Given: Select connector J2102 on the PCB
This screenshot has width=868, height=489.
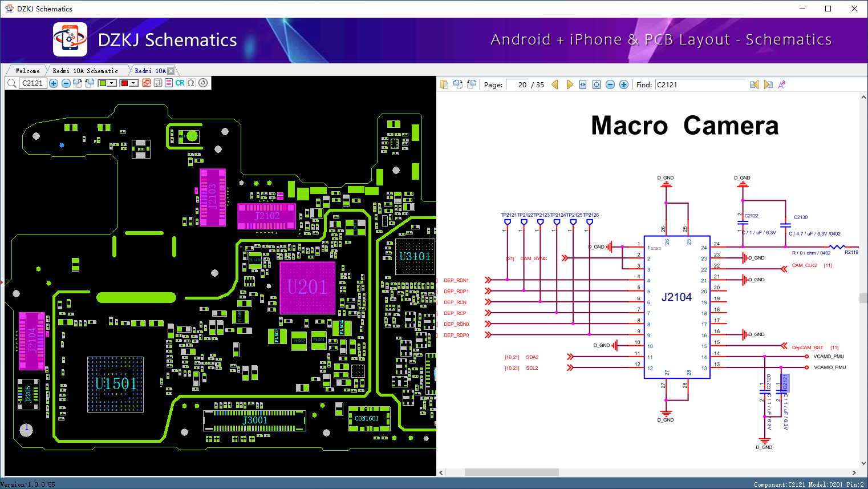Looking at the screenshot, I should tap(267, 216).
